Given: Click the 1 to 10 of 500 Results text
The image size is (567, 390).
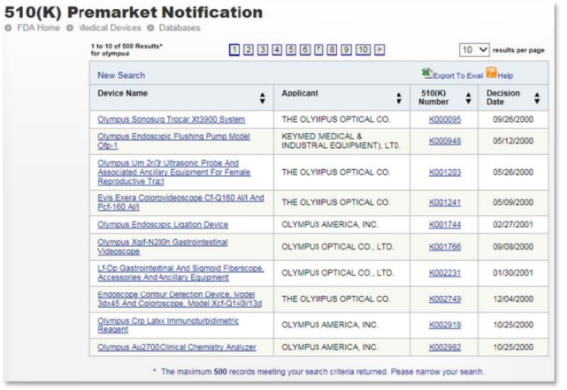Looking at the screenshot, I should 127,46.
